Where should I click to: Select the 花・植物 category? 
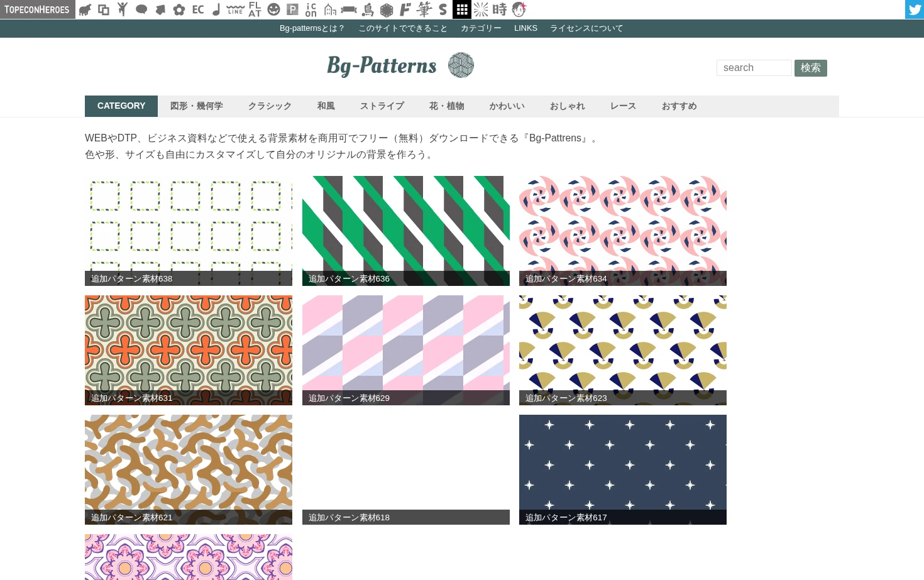pyautogui.click(x=447, y=106)
